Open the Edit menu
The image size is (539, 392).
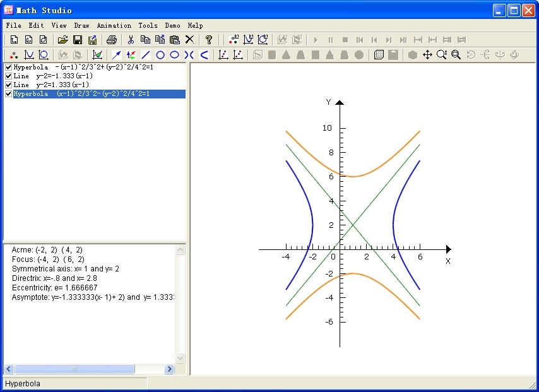[36, 25]
